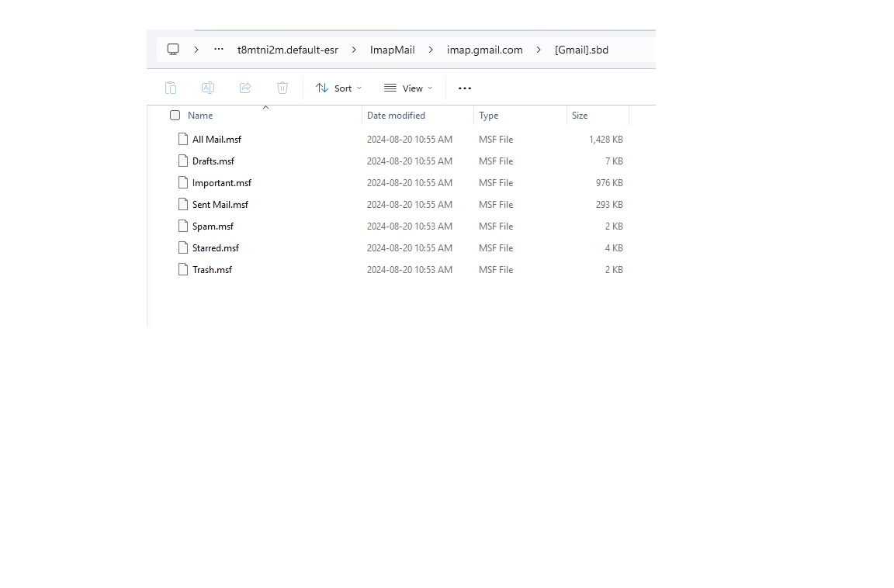Click the MSF File type of Starred.msf

click(496, 248)
